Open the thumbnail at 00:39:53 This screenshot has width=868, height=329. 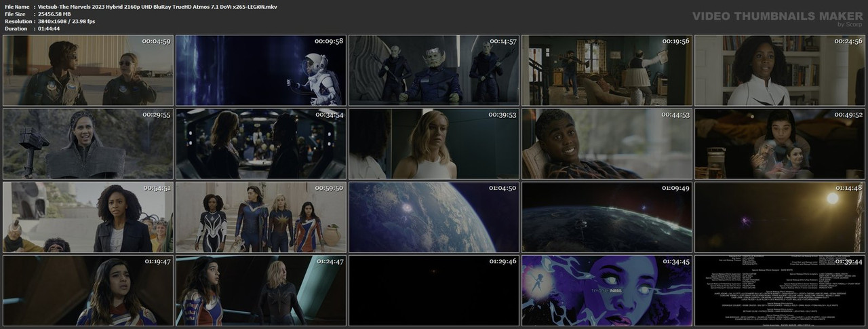(434, 143)
